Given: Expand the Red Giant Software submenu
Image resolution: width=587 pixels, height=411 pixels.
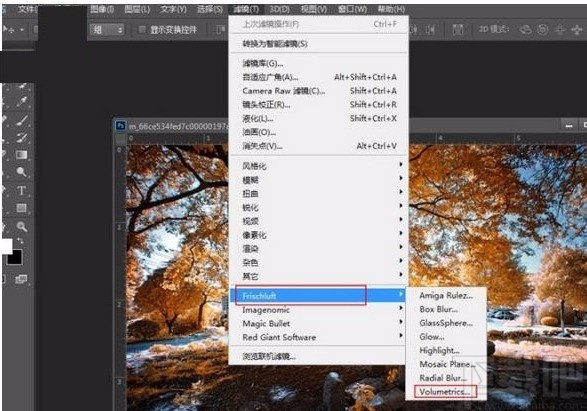Looking at the screenshot, I should [319, 337].
